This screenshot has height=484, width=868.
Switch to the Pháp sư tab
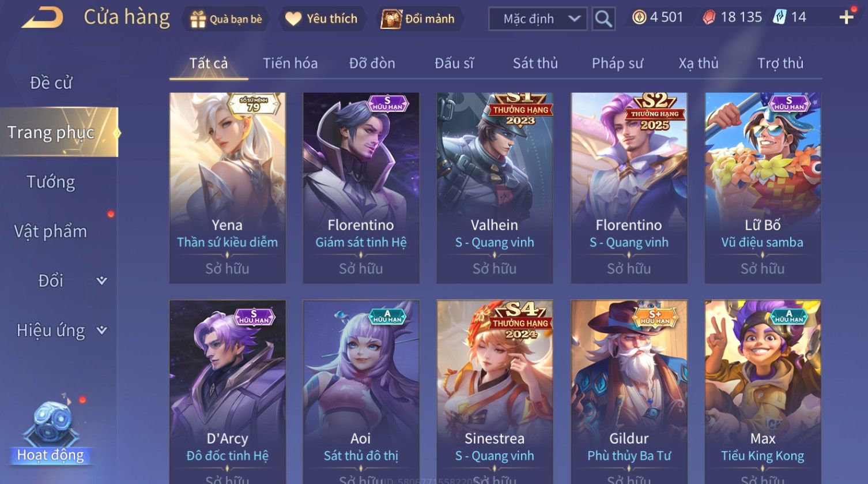click(x=617, y=63)
